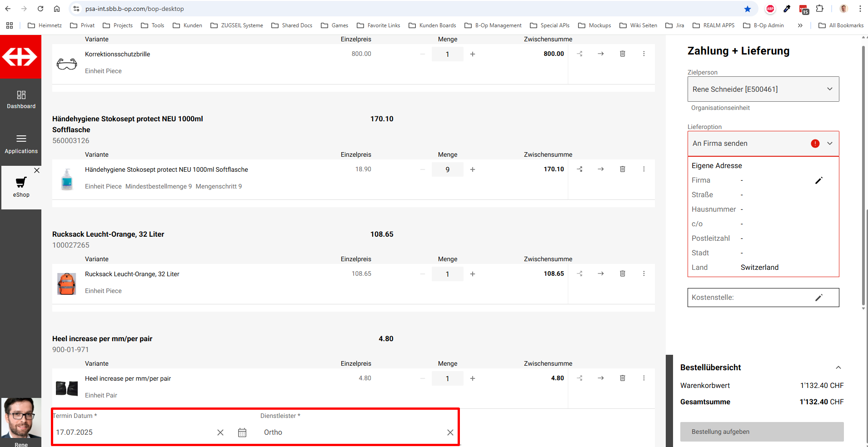Click the Heel increase quantity input field
Image resolution: width=868 pixels, height=447 pixels.
point(447,378)
